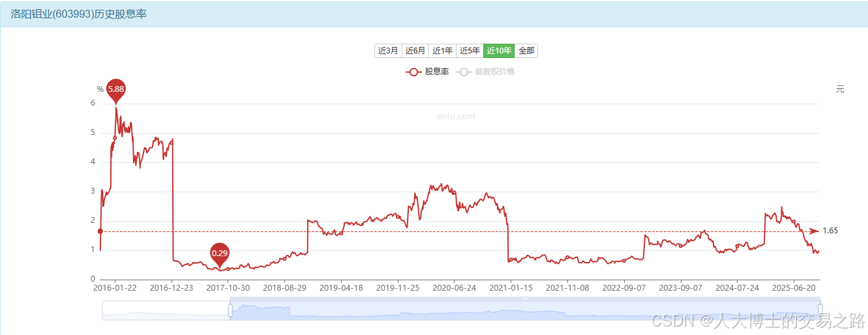Click the 洛阳钼业(603993)历史股息率 panel title
Image resolution: width=868 pixels, height=335 pixels.
point(78,14)
